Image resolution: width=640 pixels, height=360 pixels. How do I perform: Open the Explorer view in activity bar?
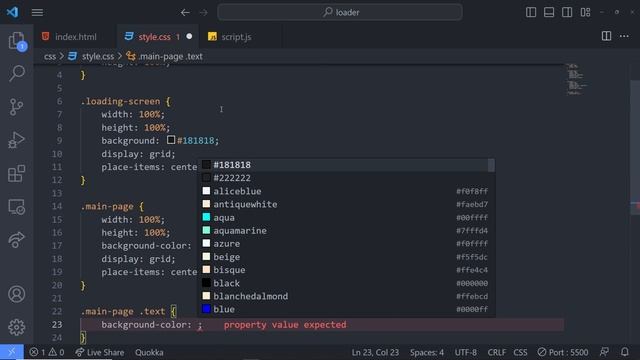coord(17,41)
